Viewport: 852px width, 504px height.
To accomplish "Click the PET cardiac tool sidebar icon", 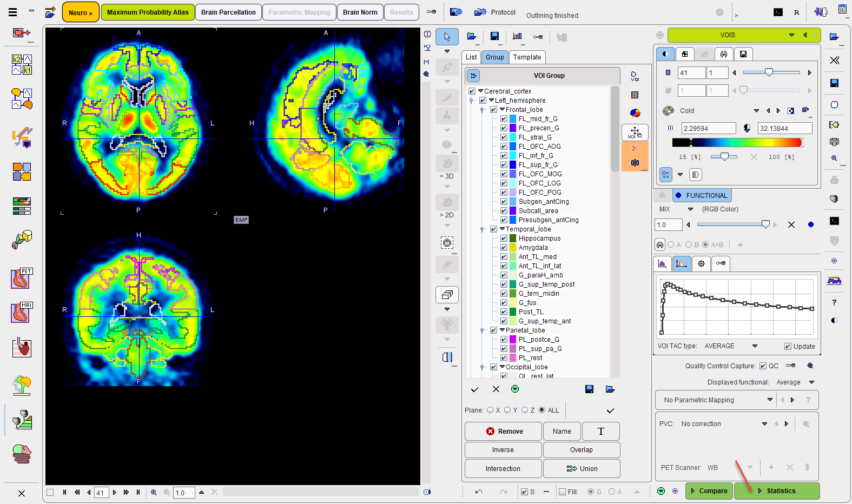I will [x=22, y=278].
